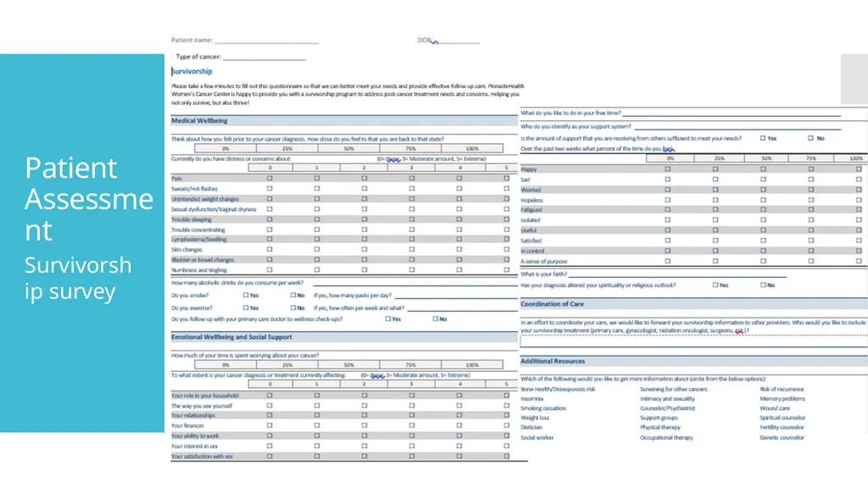868x487 pixels.
Task: Click the "What is your faith?" answer line
Action: (677, 274)
